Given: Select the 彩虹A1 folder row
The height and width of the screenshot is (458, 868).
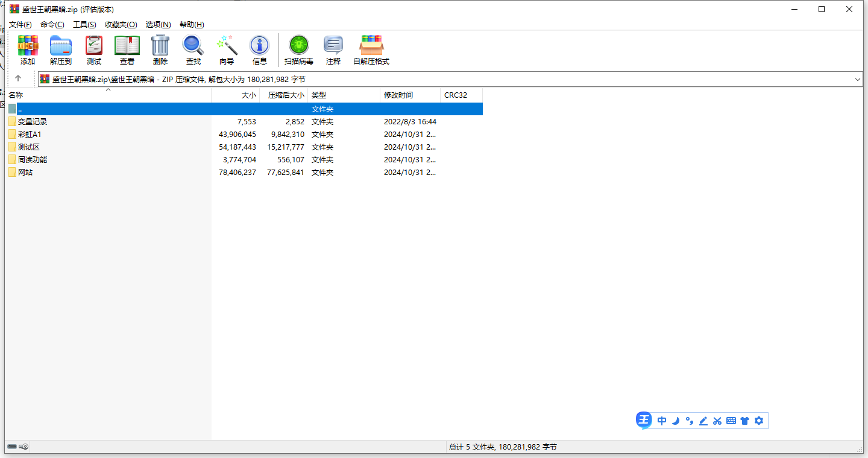Looking at the screenshot, I should click(x=30, y=135).
